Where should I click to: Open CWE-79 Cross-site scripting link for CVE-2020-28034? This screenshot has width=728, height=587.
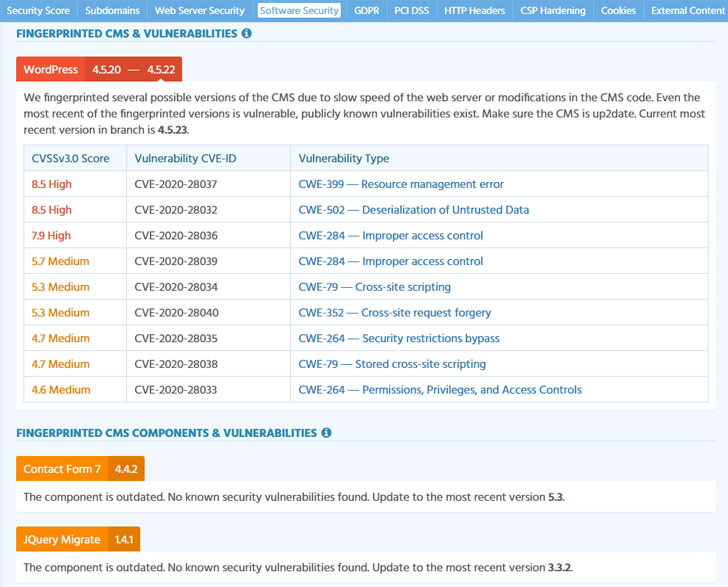[375, 287]
